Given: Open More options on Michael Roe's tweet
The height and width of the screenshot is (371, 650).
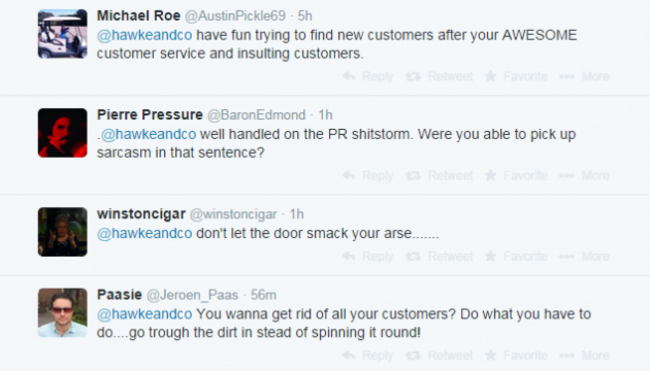Looking at the screenshot, I should point(584,76).
